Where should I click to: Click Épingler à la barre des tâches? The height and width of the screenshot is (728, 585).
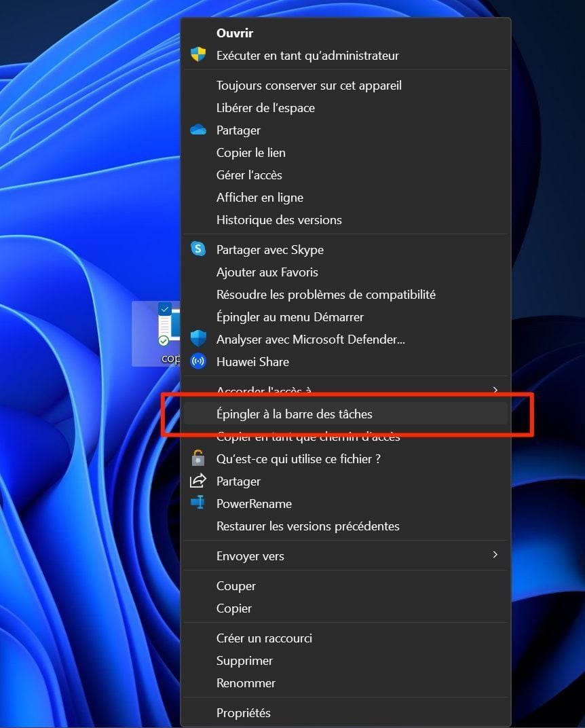coord(345,414)
